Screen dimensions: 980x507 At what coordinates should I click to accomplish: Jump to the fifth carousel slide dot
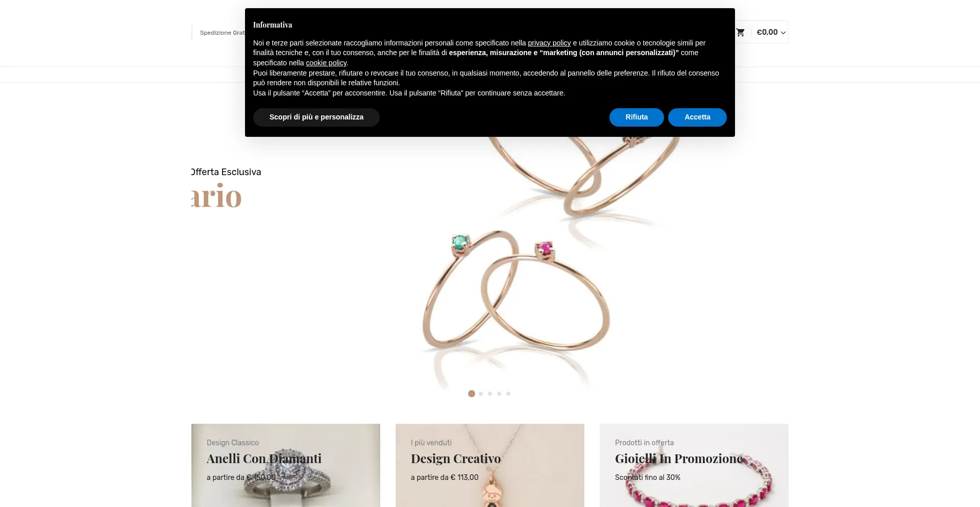(x=508, y=394)
